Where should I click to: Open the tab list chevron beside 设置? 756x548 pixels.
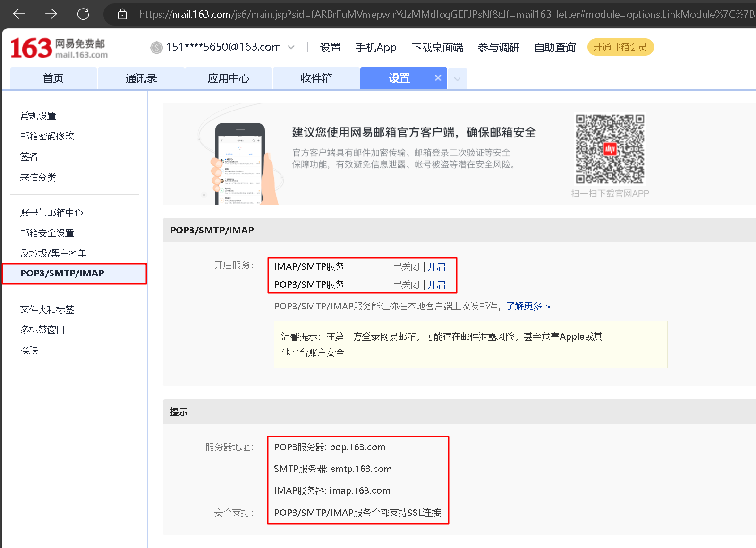pos(457,78)
